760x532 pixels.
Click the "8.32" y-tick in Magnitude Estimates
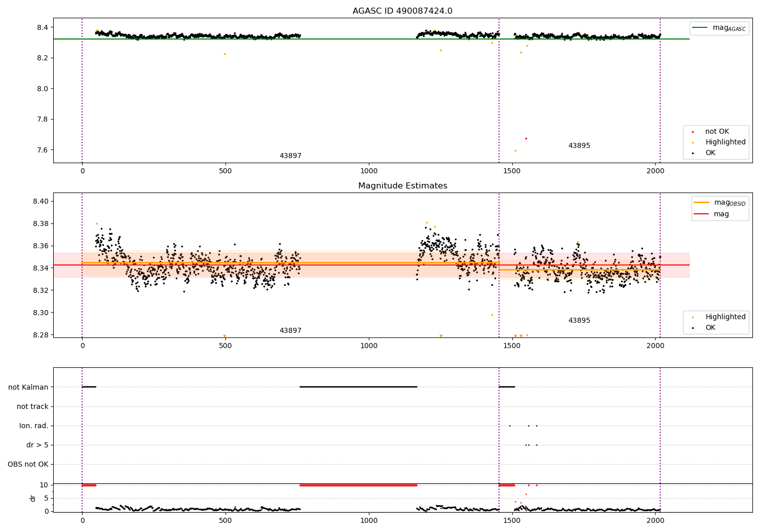[40, 290]
